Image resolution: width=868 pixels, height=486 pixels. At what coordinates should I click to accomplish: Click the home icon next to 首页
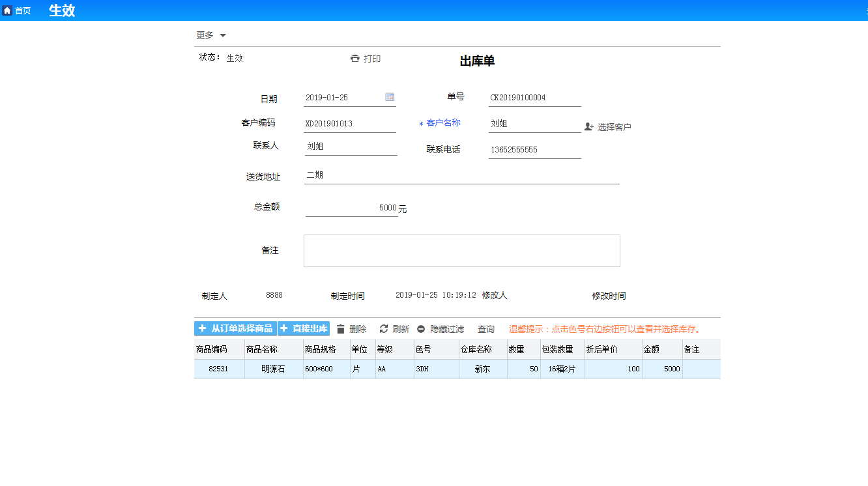click(x=7, y=10)
